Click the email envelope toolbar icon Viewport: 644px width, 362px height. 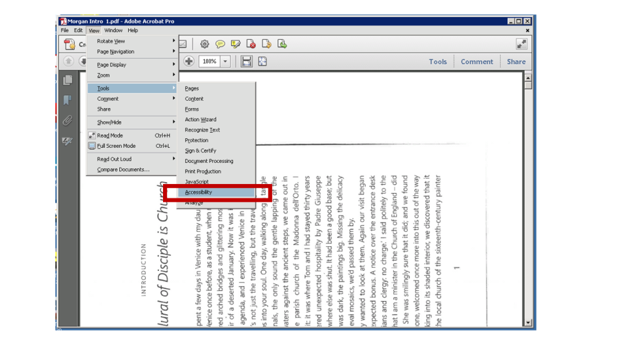pos(183,44)
